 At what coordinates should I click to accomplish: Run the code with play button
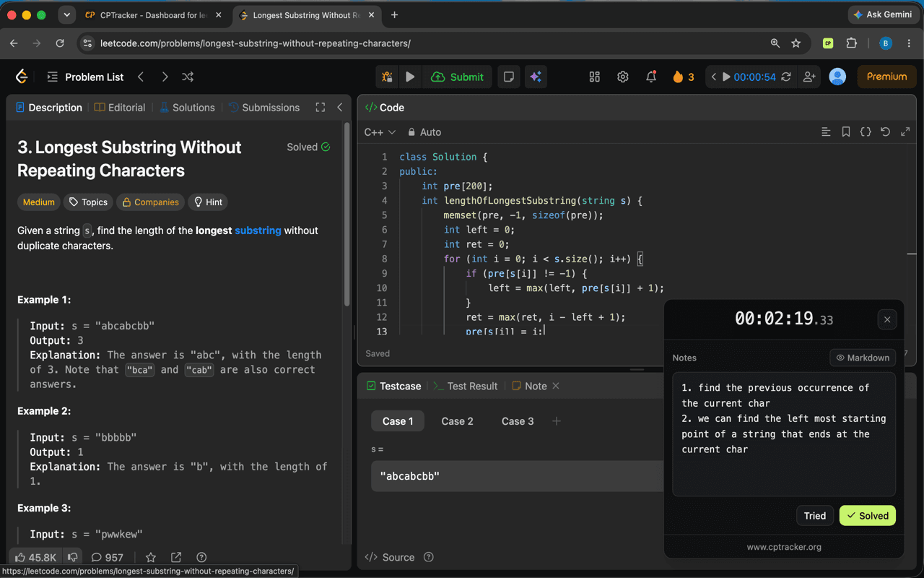pos(410,77)
